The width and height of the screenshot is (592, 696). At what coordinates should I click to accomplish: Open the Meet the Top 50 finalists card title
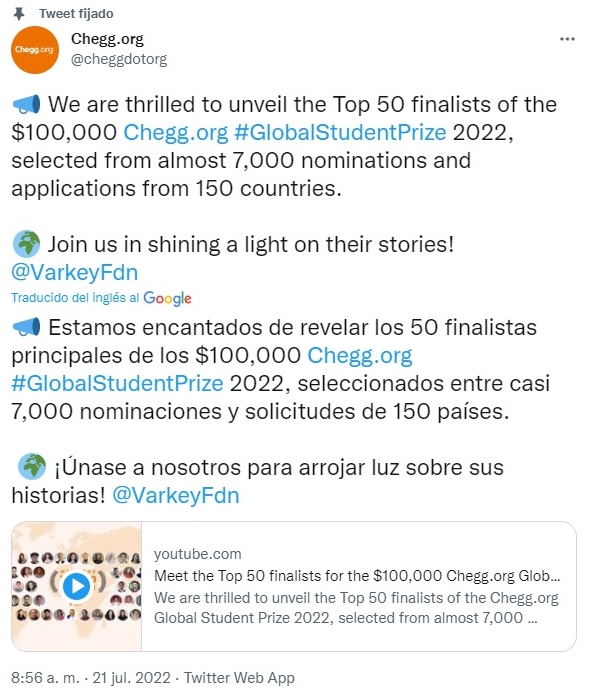[x=357, y=576]
